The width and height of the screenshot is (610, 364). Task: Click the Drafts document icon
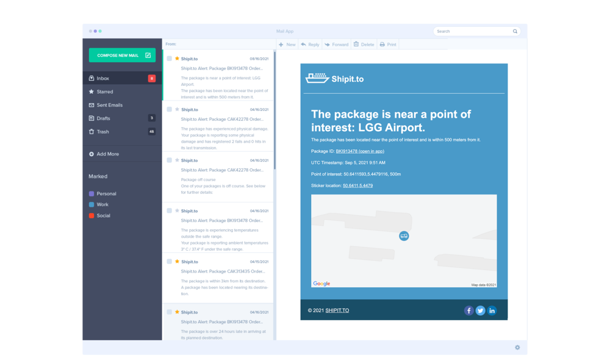click(91, 118)
